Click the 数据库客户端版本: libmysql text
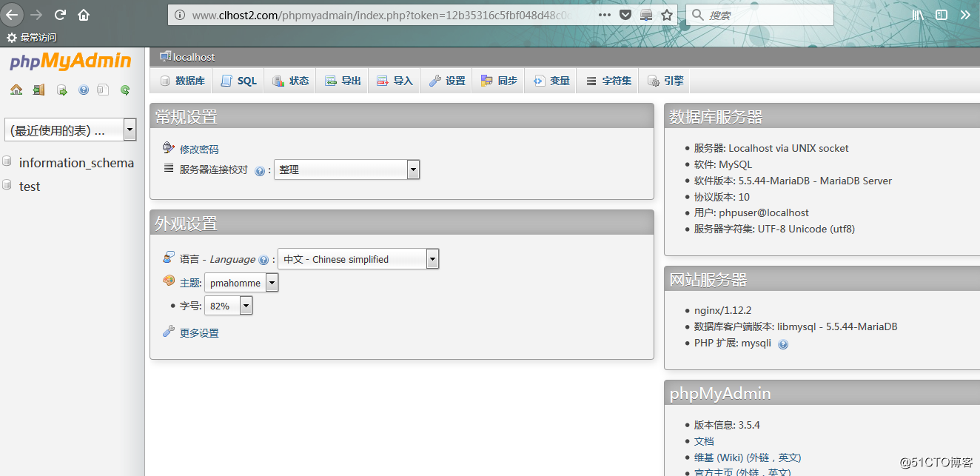Viewport: 980px width, 476px height. [x=796, y=326]
